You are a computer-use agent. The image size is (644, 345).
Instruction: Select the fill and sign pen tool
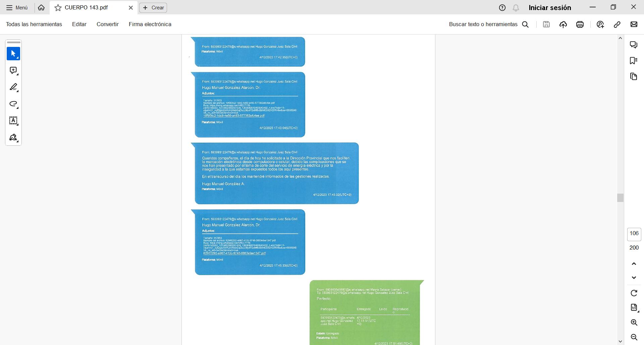pyautogui.click(x=13, y=138)
